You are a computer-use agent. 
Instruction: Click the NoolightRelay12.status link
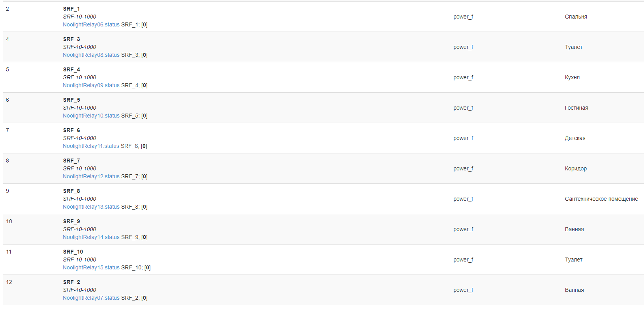tap(91, 176)
